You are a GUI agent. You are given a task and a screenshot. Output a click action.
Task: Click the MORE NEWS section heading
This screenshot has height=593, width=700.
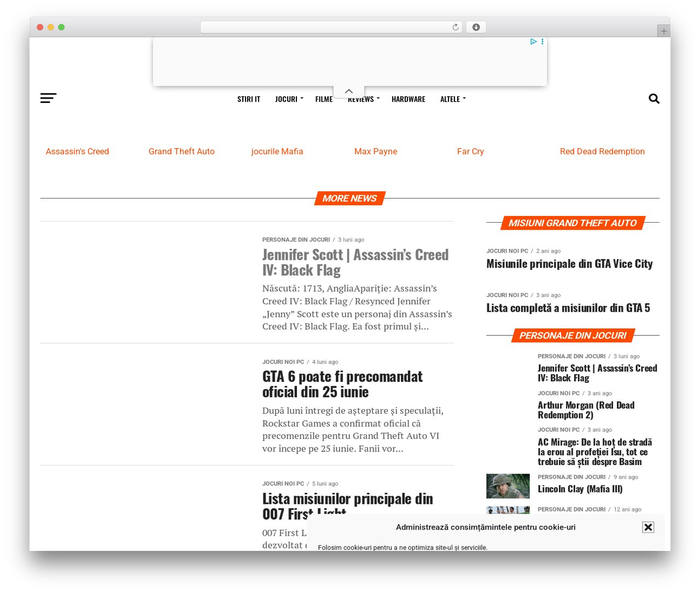click(349, 199)
